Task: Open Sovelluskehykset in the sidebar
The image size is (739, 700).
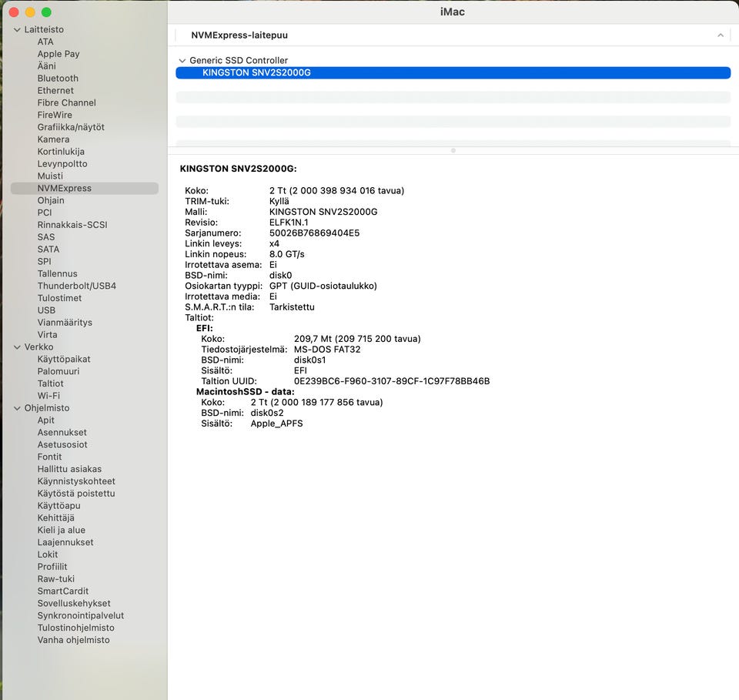Action: pyautogui.click(x=74, y=604)
